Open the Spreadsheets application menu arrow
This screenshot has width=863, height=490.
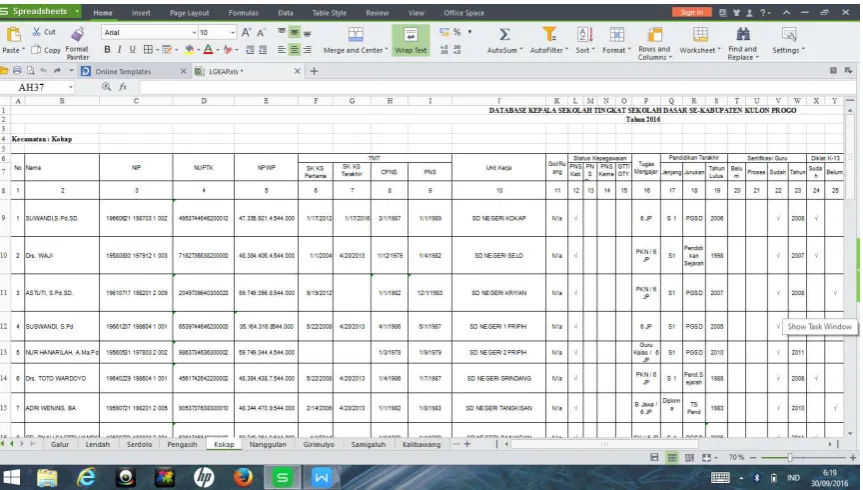tap(77, 12)
